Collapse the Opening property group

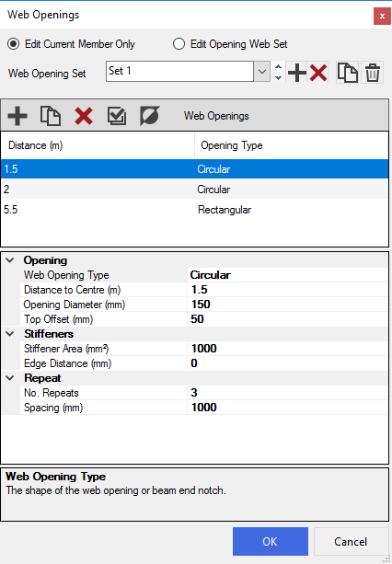[10, 260]
